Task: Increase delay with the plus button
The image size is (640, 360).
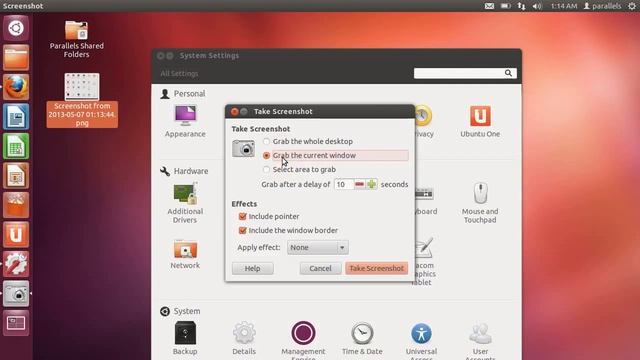Action: [x=371, y=184]
